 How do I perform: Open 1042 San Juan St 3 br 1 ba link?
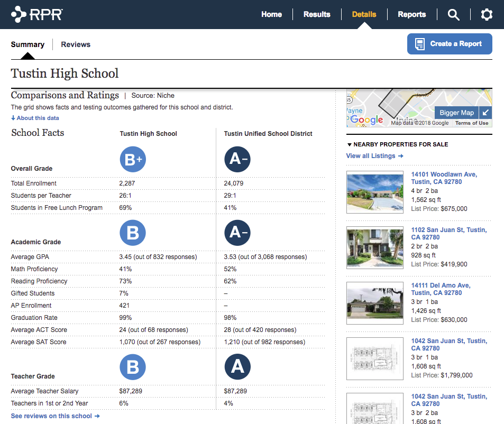(449, 345)
